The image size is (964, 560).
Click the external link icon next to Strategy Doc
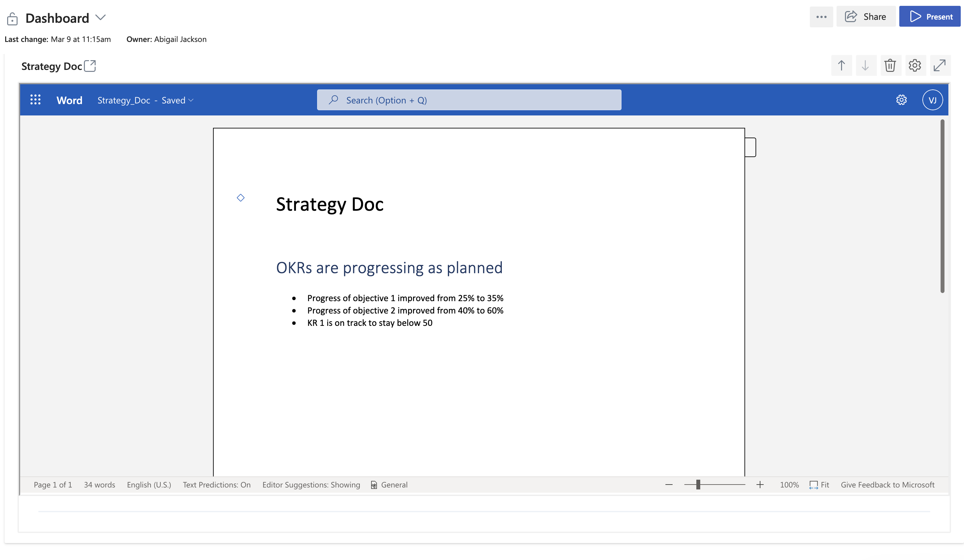click(90, 66)
